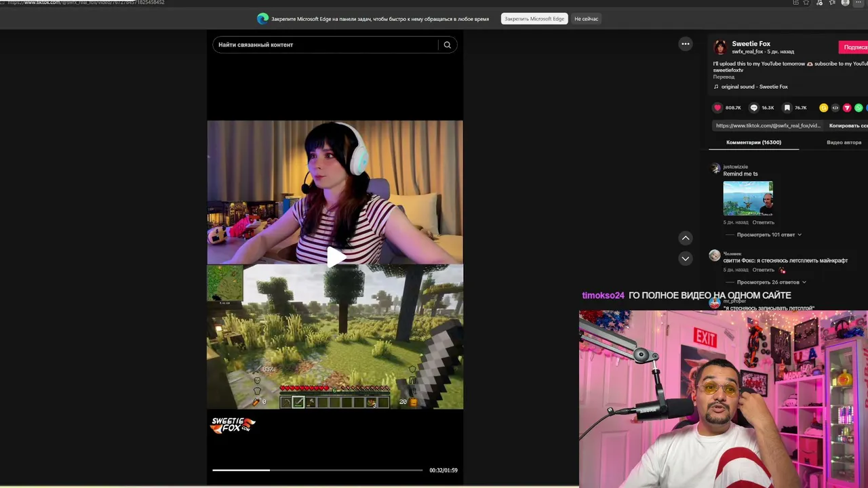Click Перевод translate link under description
The height and width of the screenshot is (488, 868).
click(724, 77)
